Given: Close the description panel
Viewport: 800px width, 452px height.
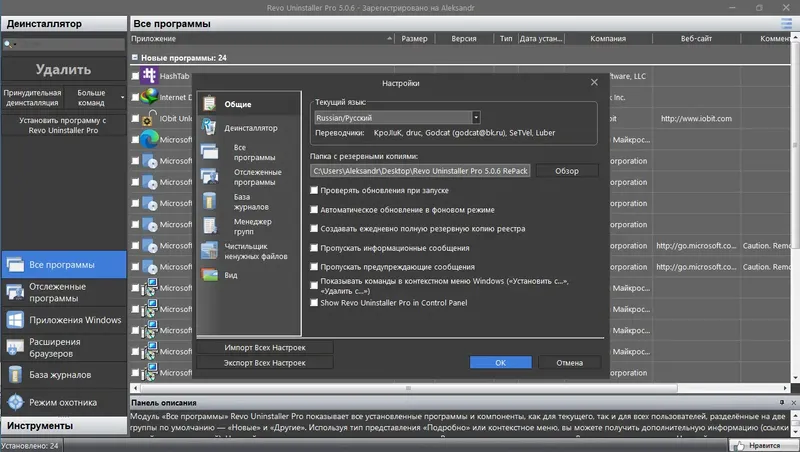Looking at the screenshot, I should pyautogui.click(x=793, y=403).
